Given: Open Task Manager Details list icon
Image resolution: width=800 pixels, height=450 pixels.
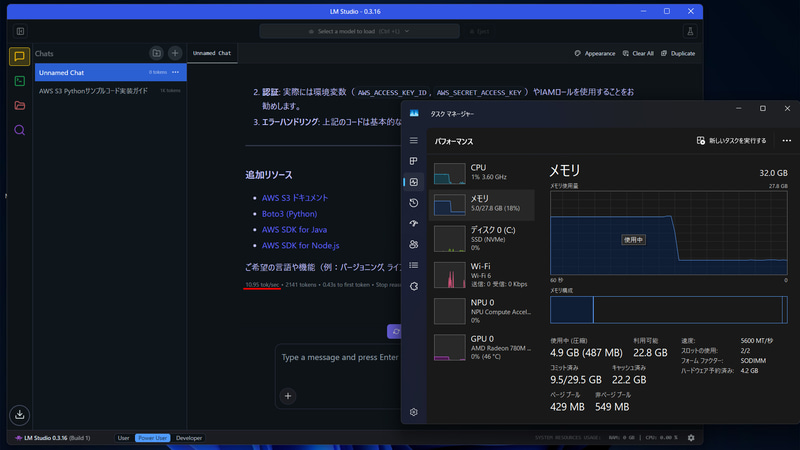Looking at the screenshot, I should coord(414,265).
